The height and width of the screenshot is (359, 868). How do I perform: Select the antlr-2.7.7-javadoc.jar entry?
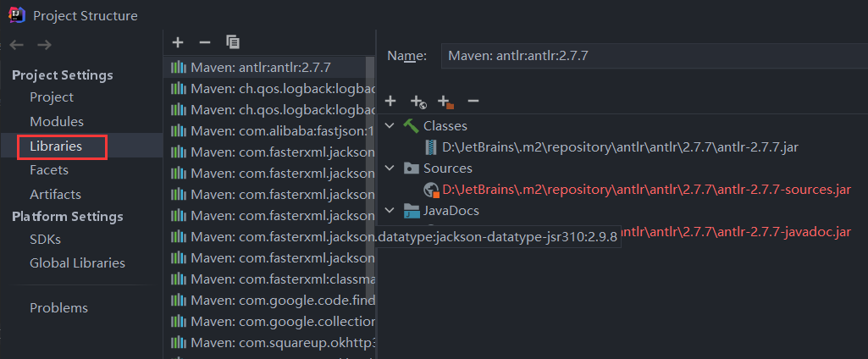[x=735, y=232]
